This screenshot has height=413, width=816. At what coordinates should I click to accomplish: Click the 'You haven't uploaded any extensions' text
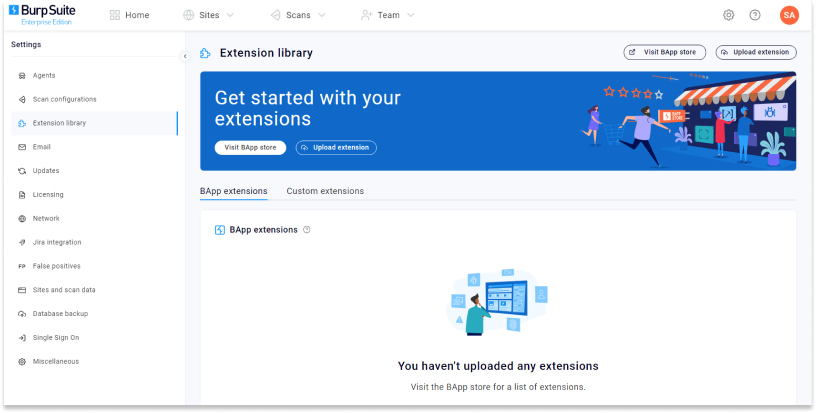498,366
